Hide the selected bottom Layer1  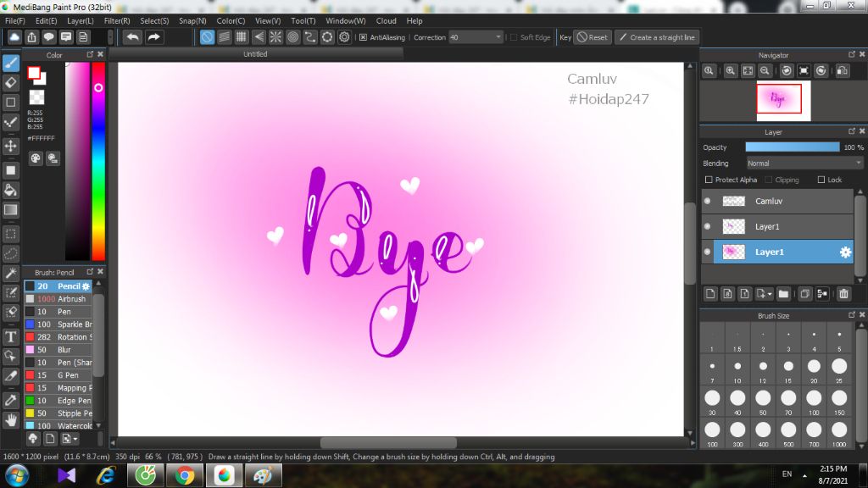coord(708,252)
